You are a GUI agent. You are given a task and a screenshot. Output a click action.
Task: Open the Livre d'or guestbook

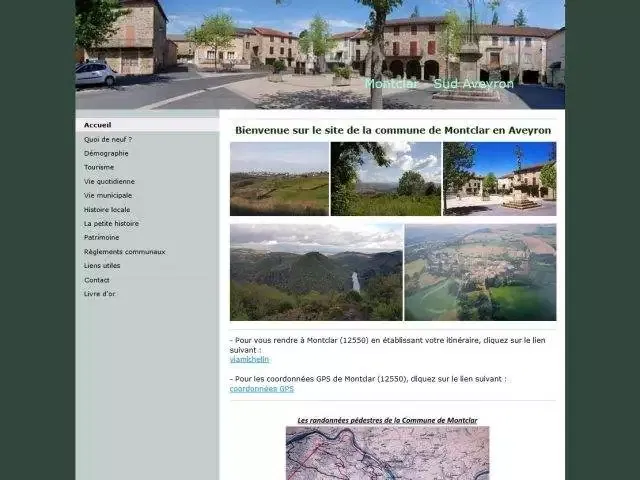(x=100, y=294)
